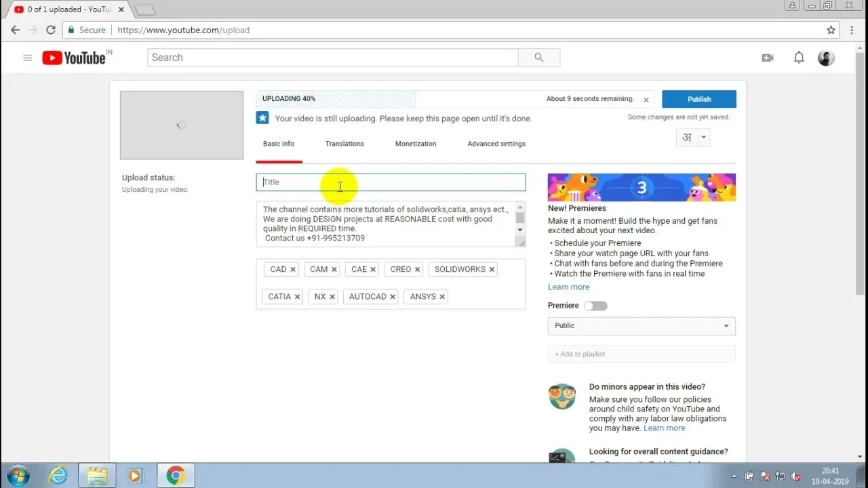The image size is (868, 488).
Task: Remove the CREO tag
Action: click(x=418, y=269)
